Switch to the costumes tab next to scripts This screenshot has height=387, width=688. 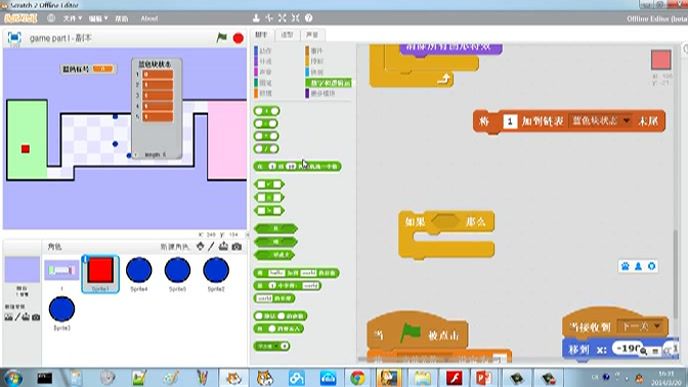click(x=287, y=35)
